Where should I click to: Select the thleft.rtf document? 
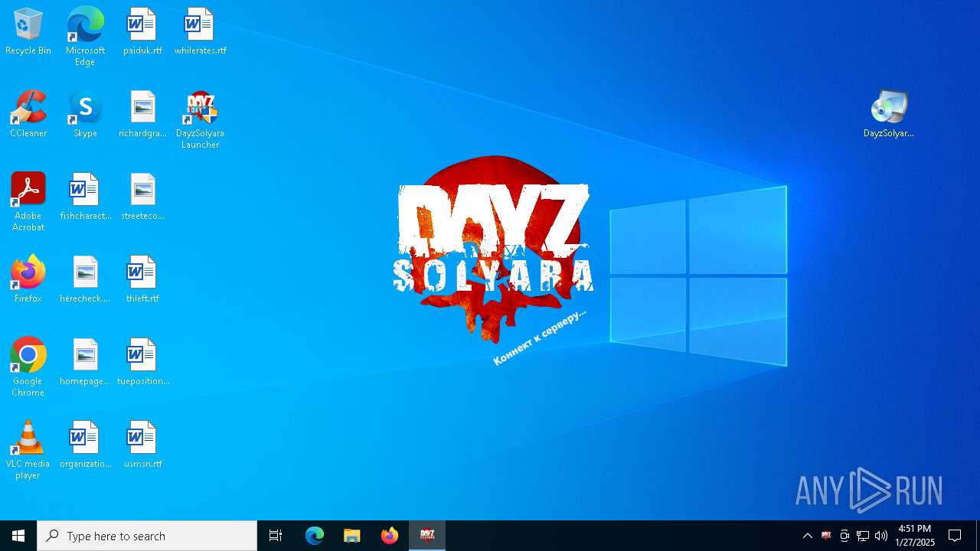tap(142, 279)
